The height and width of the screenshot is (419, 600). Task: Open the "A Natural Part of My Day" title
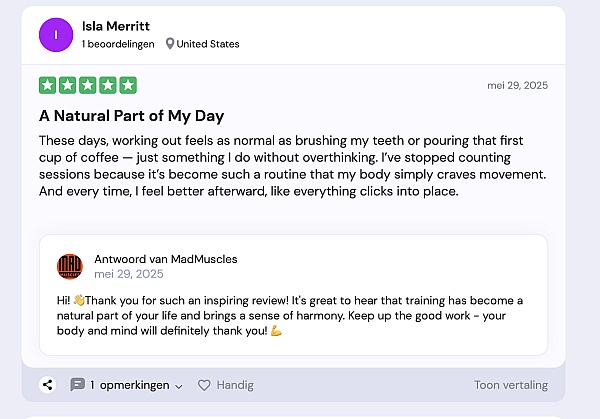131,116
